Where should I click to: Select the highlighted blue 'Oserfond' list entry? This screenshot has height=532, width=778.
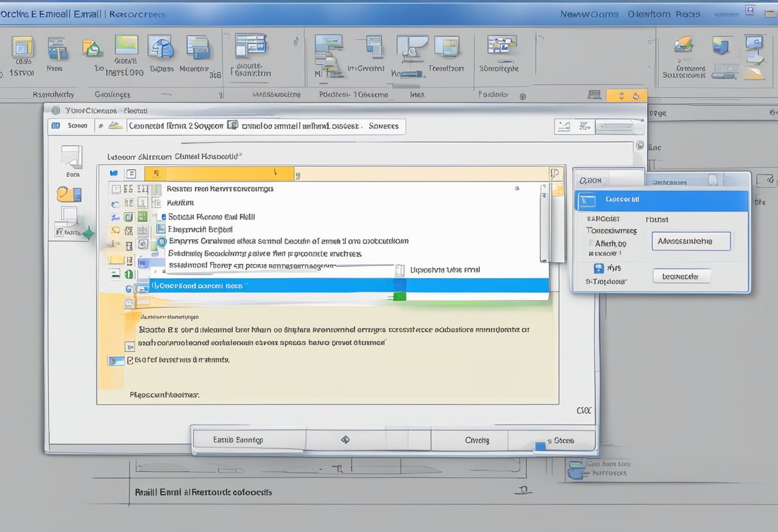(x=349, y=285)
